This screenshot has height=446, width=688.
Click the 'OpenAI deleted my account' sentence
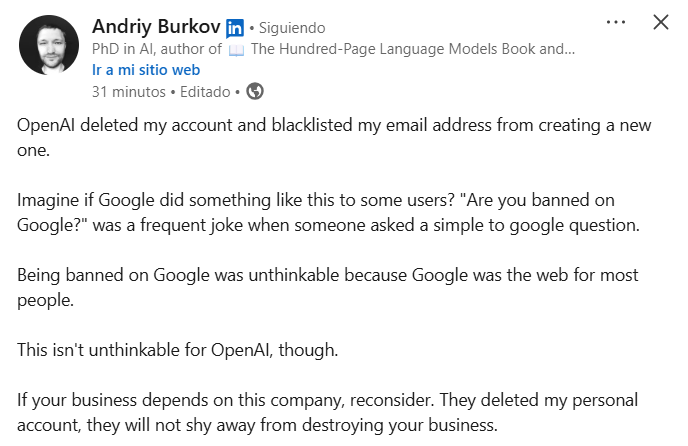pos(334,137)
